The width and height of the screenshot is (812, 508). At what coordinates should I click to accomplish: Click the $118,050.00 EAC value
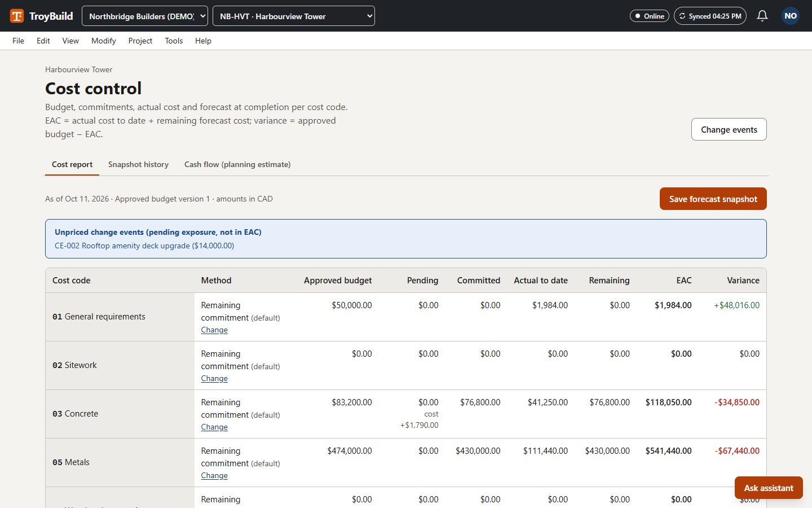[669, 402]
